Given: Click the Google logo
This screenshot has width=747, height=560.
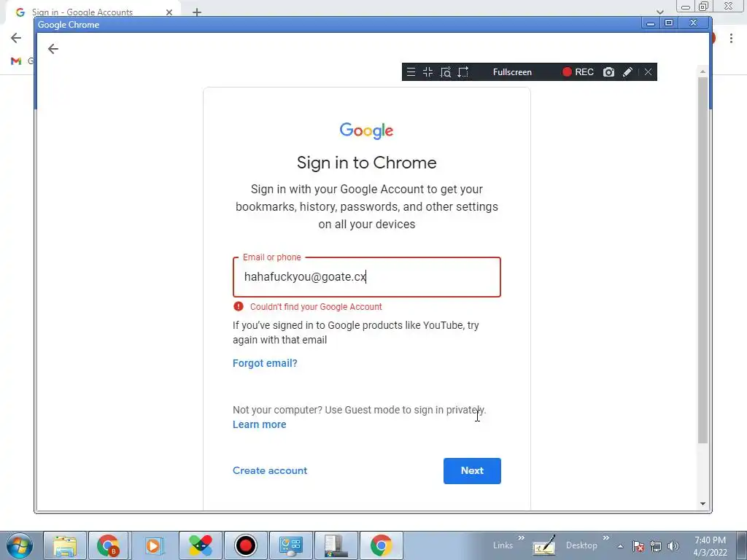Looking at the screenshot, I should [x=366, y=131].
